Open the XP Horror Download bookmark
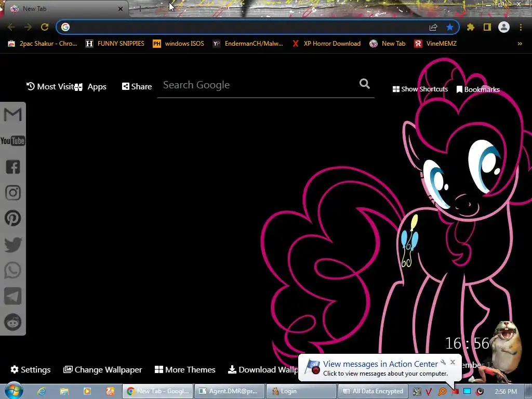Image resolution: width=532 pixels, height=399 pixels. click(x=327, y=44)
